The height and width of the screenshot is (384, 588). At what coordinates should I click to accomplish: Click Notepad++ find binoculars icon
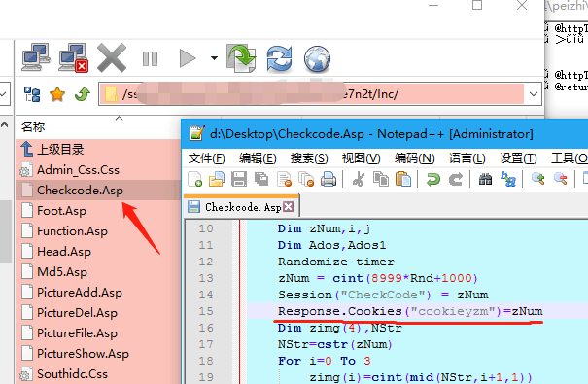coord(485,179)
